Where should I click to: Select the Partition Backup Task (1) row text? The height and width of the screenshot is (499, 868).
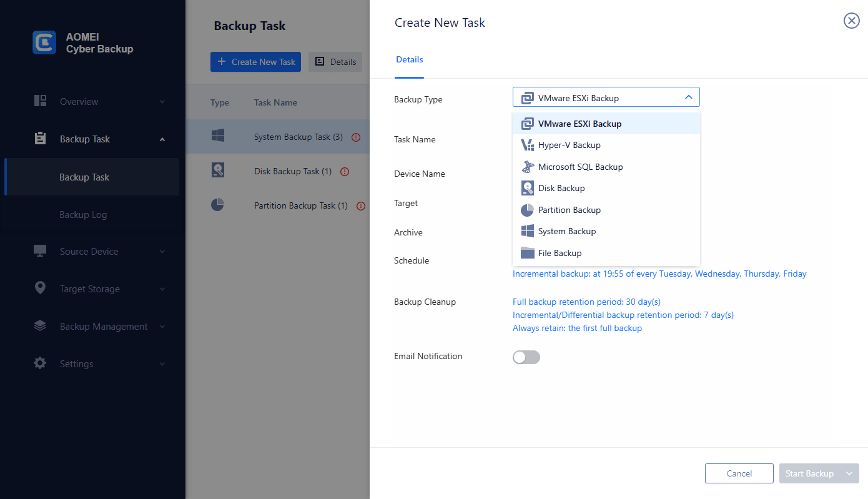(x=301, y=205)
